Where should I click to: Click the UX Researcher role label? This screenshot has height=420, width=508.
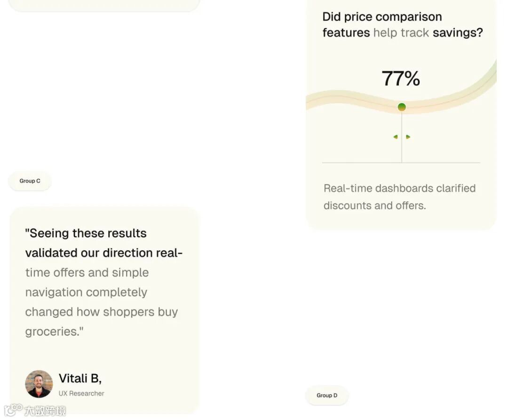point(81,394)
